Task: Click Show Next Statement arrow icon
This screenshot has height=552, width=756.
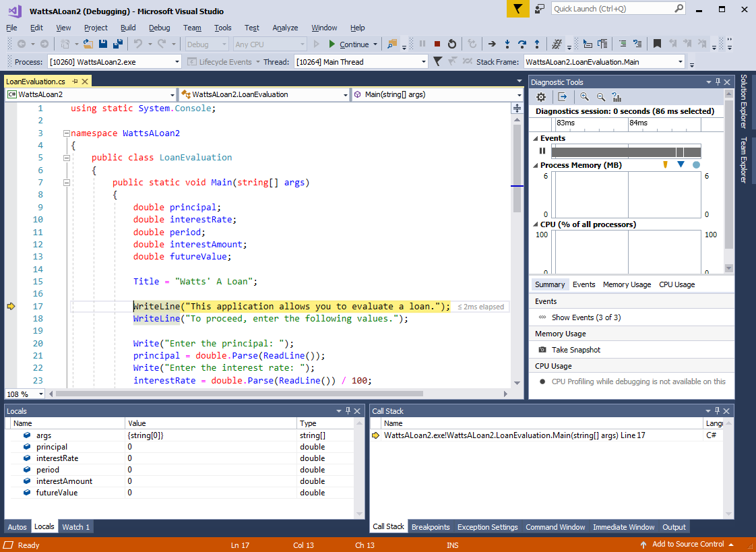Action: pyautogui.click(x=492, y=44)
